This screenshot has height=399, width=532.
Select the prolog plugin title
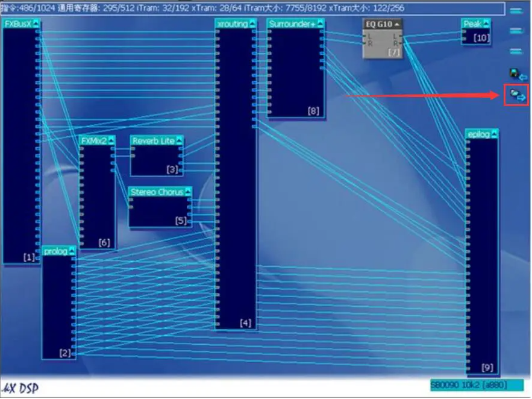55,251
